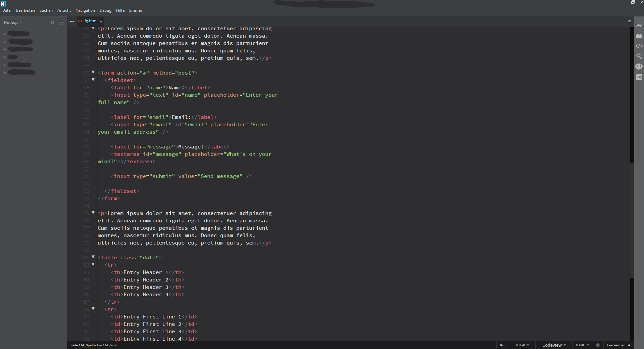The width and height of the screenshot is (644, 349).
Task: Open the Bearbeiten menu
Action: (26, 10)
